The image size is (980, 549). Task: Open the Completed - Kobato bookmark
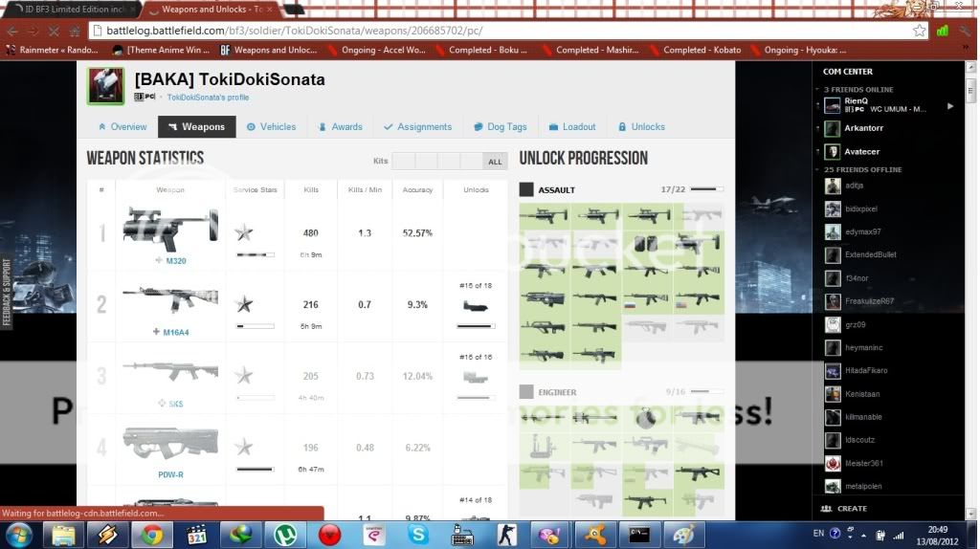(695, 50)
